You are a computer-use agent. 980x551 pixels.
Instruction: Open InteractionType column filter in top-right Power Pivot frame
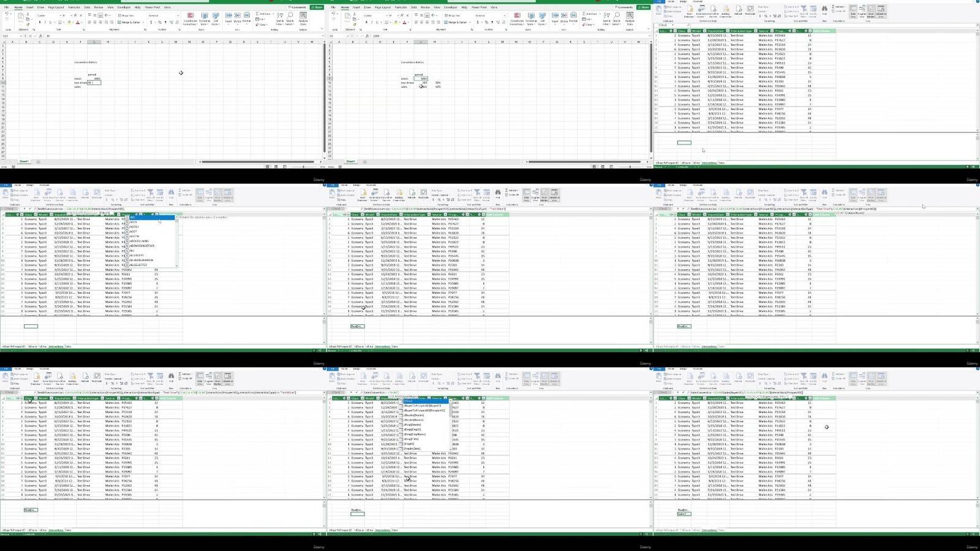pyautogui.click(x=756, y=31)
